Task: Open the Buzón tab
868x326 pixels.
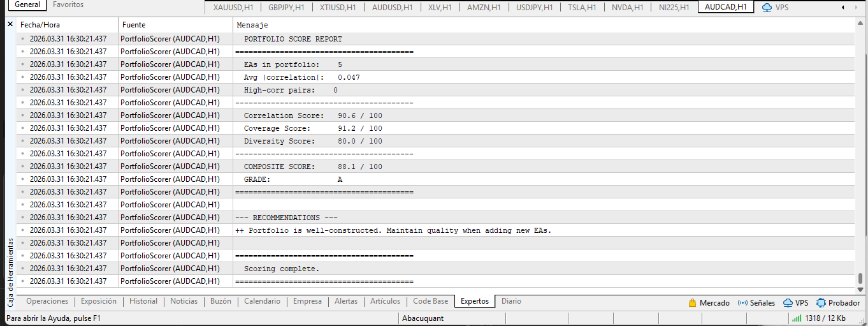Action: click(221, 301)
